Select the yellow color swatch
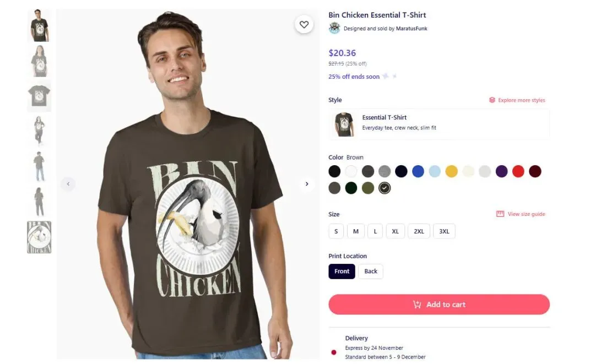 [451, 171]
